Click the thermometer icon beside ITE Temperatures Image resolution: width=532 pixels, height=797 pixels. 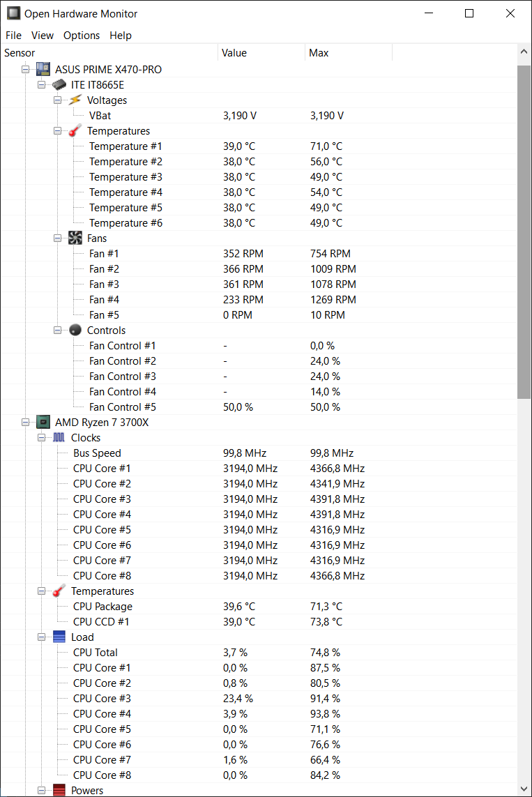tap(75, 130)
